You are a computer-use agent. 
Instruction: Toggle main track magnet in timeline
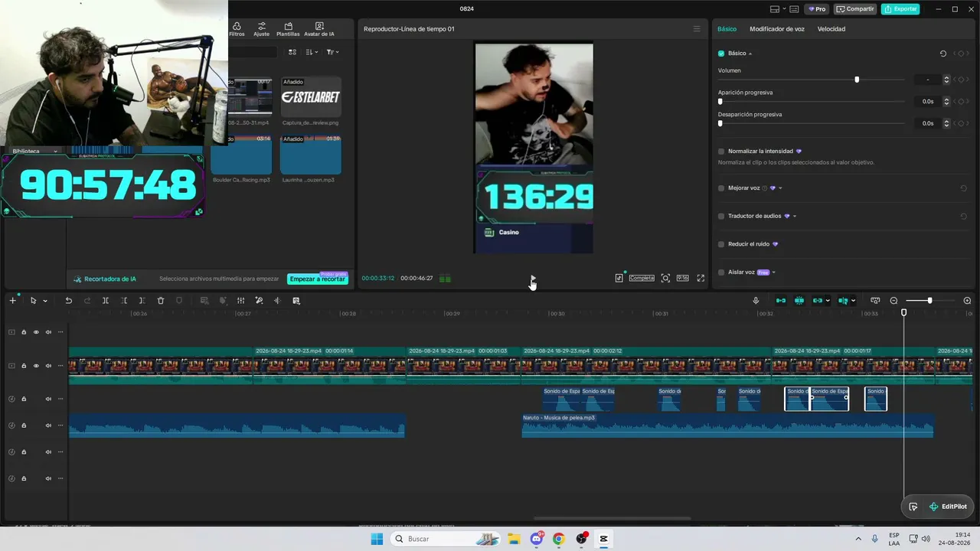781,301
